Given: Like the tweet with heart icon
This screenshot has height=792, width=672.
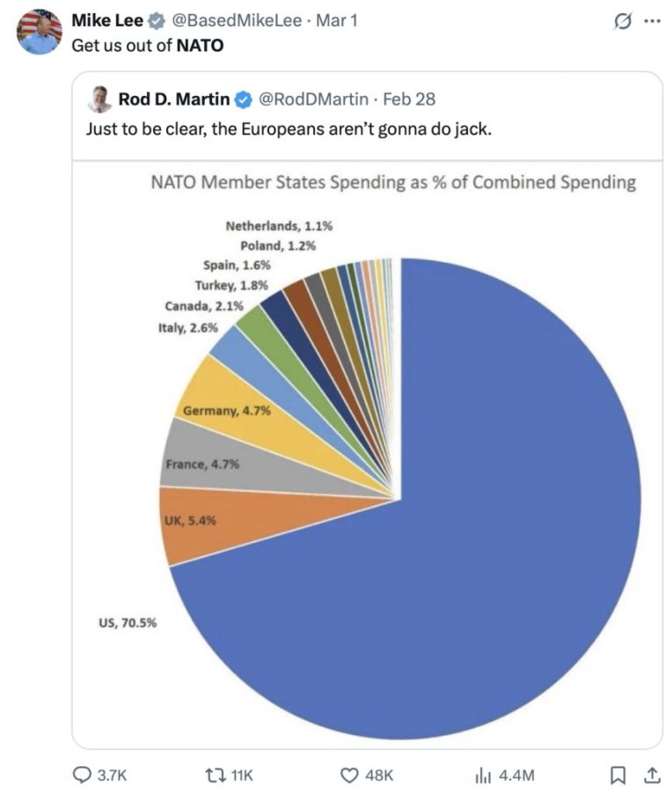Looking at the screenshot, I should tap(349, 774).
